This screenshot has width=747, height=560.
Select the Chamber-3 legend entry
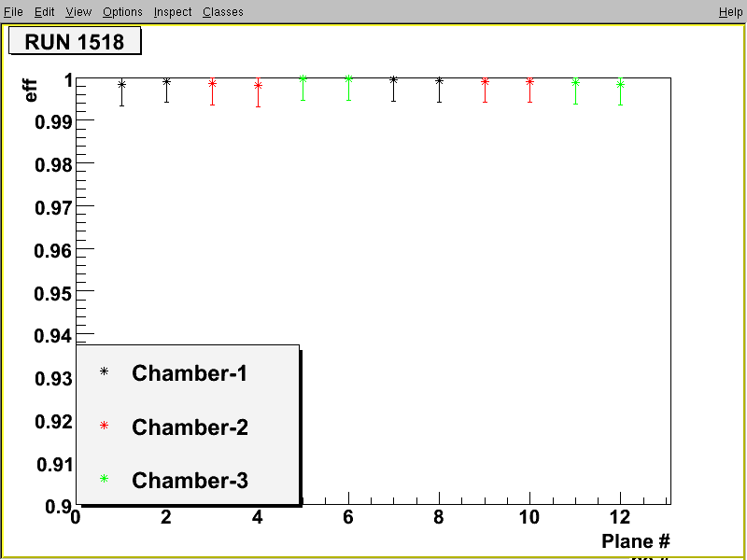point(190,480)
